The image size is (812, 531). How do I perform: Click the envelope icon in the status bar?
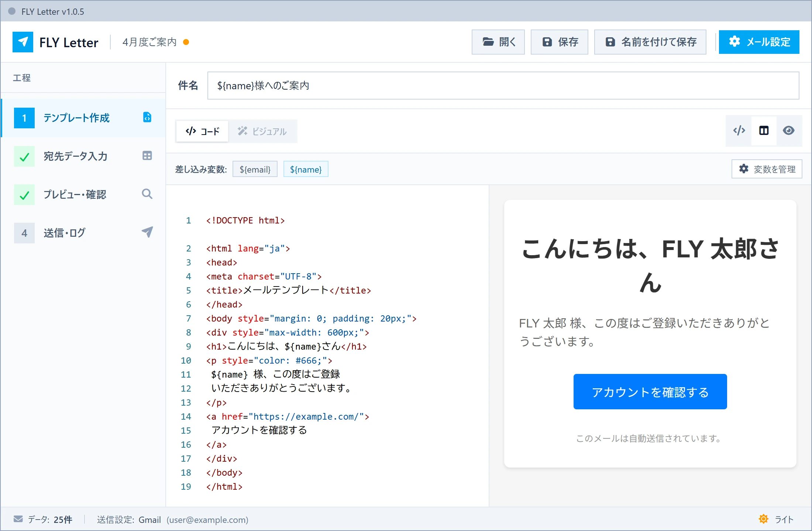18,519
